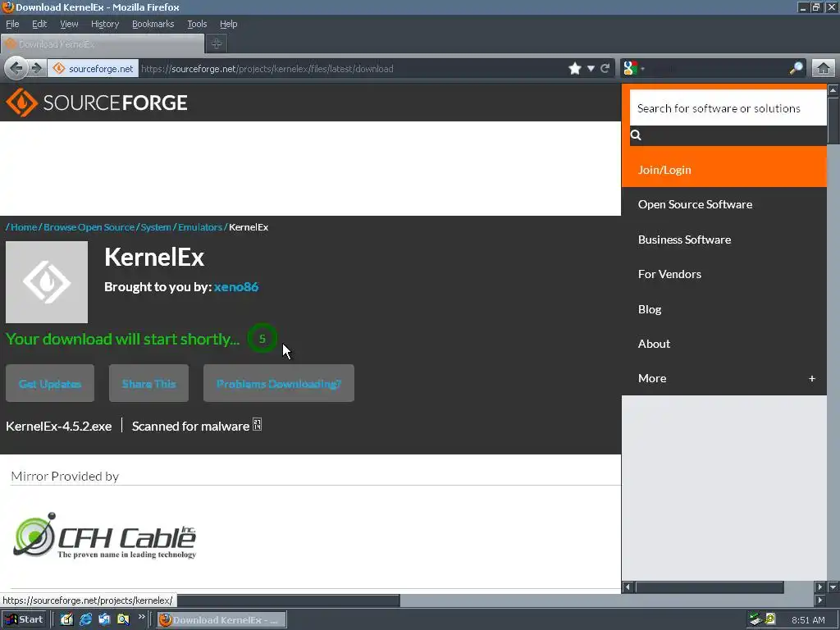Click the sourceforge.net site identity badge

pos(94,69)
